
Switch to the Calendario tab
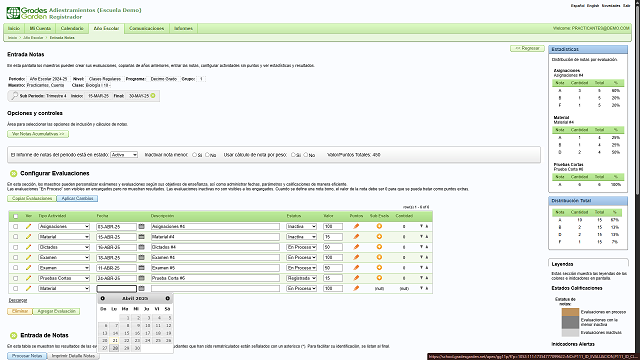[x=72, y=29]
